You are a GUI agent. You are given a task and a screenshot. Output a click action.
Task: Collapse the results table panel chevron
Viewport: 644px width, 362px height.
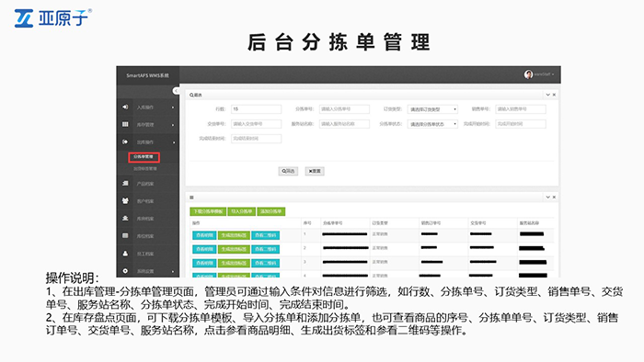[x=547, y=198]
